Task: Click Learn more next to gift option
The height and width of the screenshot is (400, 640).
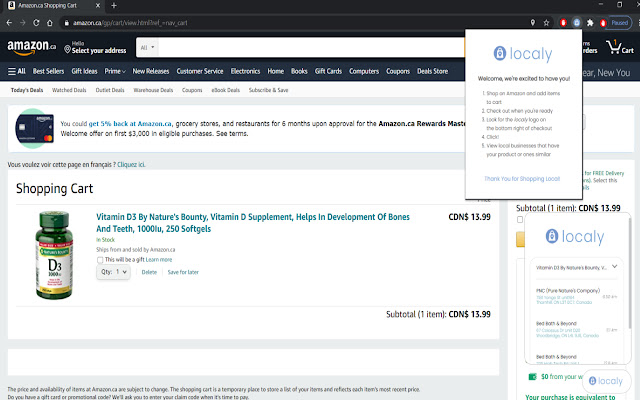Action: click(x=159, y=260)
